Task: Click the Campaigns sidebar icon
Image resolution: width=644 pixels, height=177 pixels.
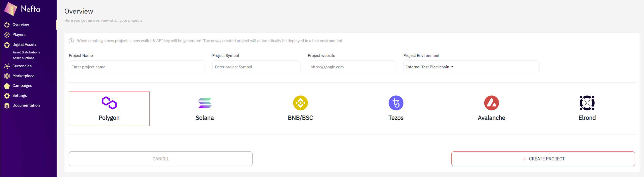Action: coord(7,86)
